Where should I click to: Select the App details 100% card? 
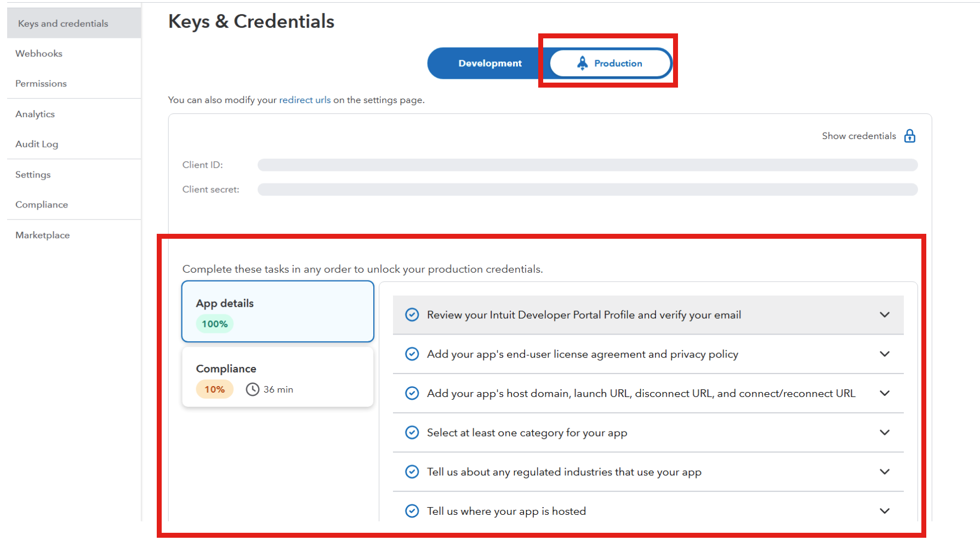point(278,312)
